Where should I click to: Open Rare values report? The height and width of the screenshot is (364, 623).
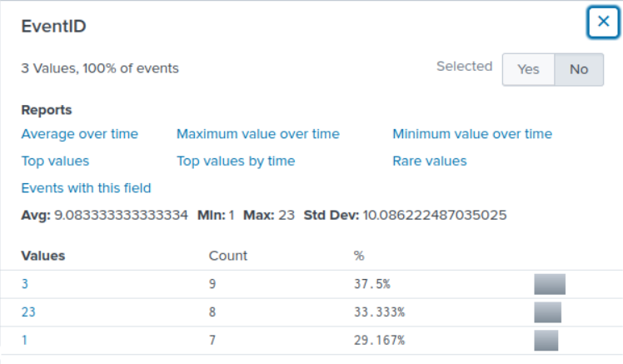430,161
